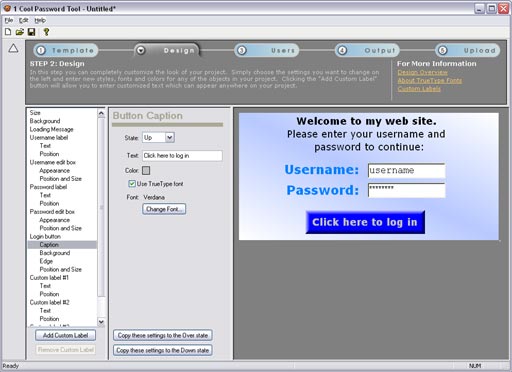Expand the State dropdown showing Up
Viewport: 512px width, 372px height.
pyautogui.click(x=170, y=137)
